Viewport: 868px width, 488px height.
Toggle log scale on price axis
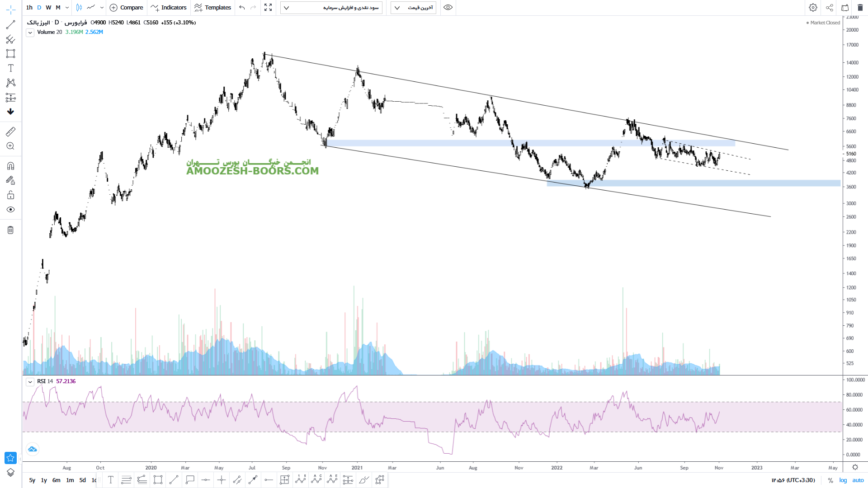tap(843, 480)
